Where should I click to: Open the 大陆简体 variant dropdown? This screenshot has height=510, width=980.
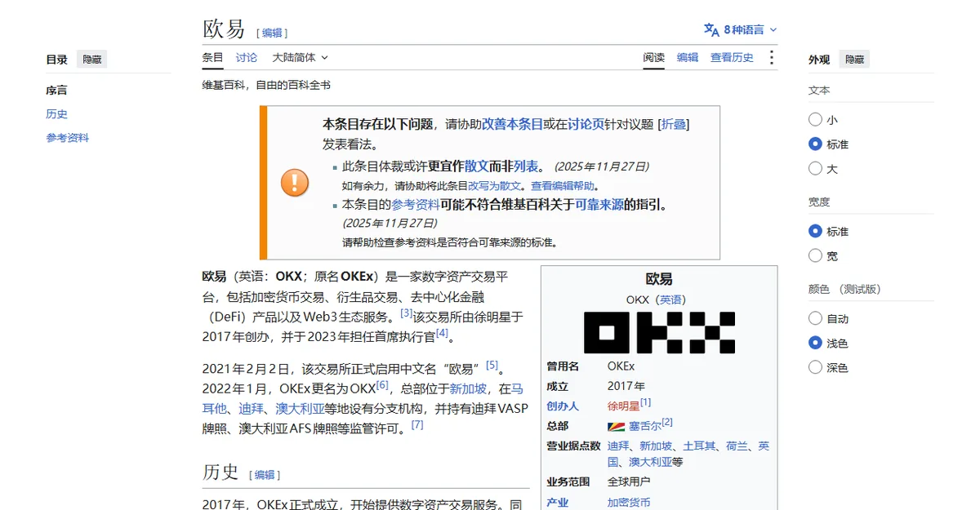[300, 57]
